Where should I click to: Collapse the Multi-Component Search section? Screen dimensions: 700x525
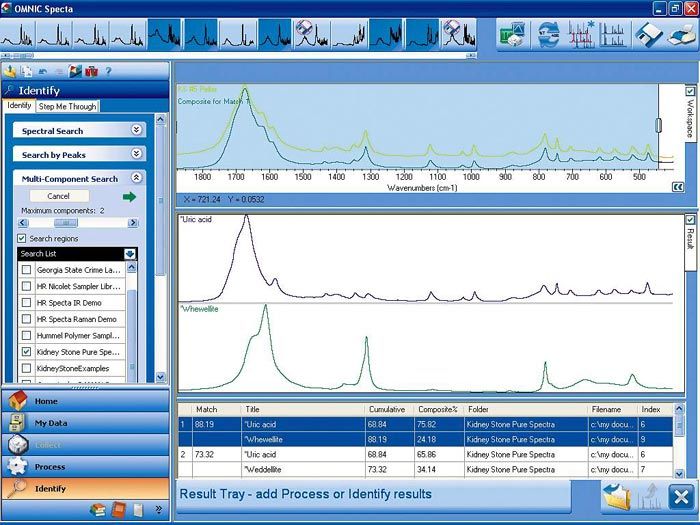pos(137,178)
